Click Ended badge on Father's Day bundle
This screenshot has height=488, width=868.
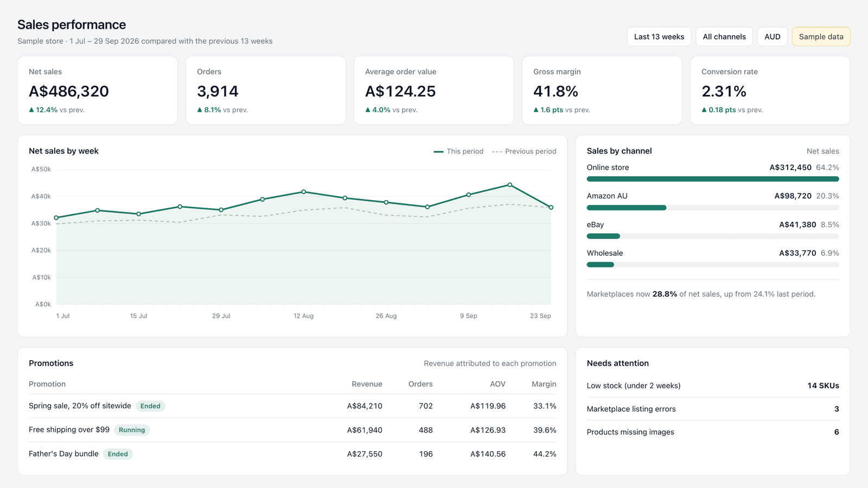(x=118, y=454)
